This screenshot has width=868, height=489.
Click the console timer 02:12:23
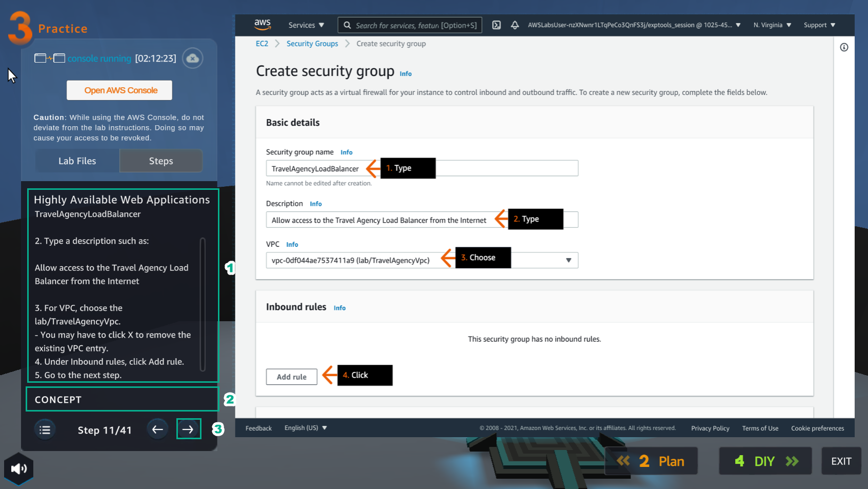point(155,58)
